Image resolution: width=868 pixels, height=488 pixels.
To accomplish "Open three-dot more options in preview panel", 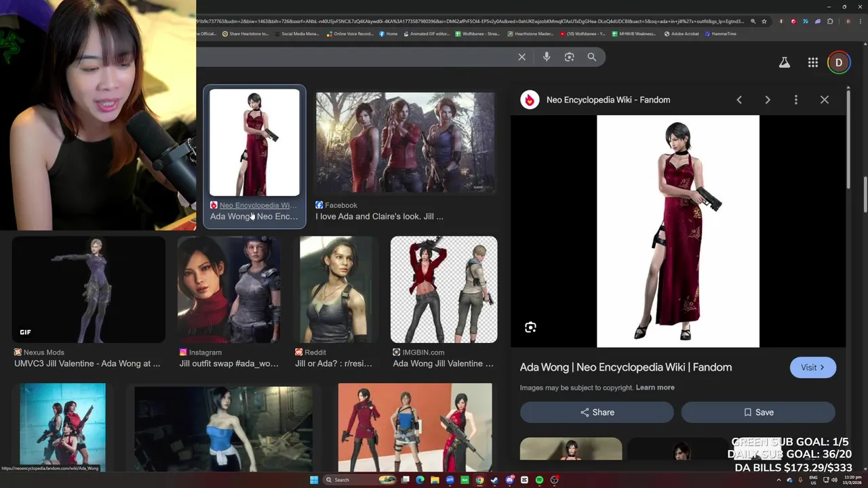I will [x=796, y=100].
